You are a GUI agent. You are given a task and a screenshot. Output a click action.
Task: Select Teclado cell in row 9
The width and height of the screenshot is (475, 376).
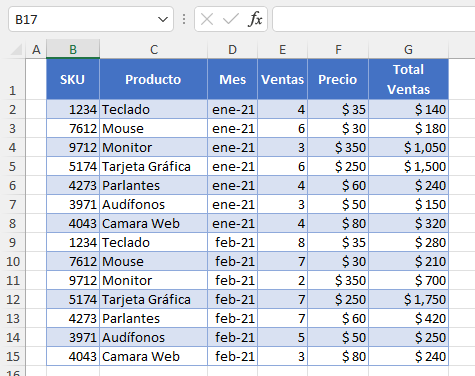pyautogui.click(x=154, y=242)
